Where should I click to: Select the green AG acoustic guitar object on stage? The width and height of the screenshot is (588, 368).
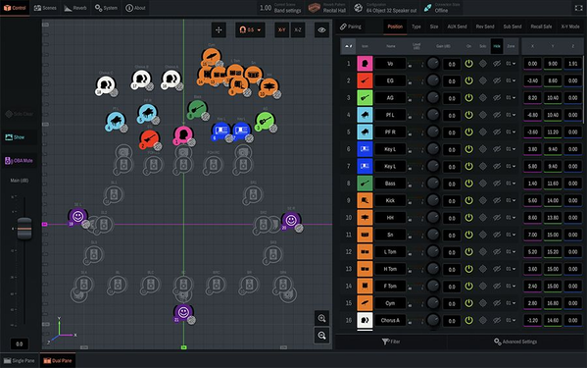pyautogui.click(x=265, y=121)
